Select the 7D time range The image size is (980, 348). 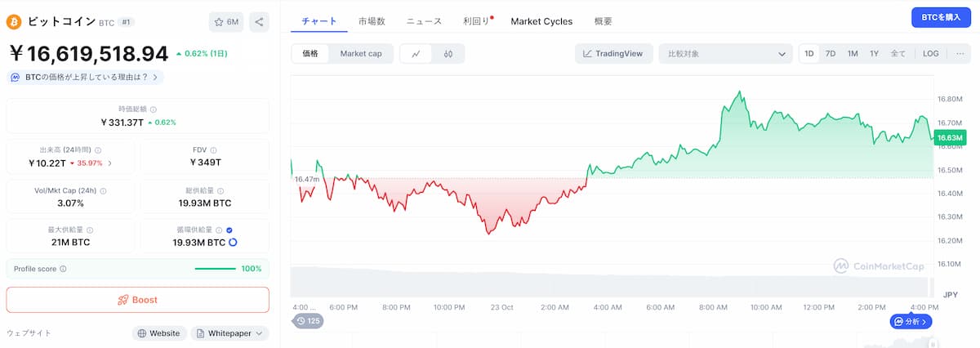pos(831,54)
